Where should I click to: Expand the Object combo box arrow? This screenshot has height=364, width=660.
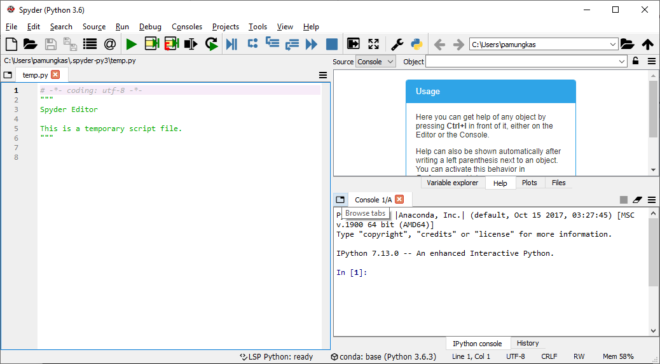pyautogui.click(x=622, y=61)
